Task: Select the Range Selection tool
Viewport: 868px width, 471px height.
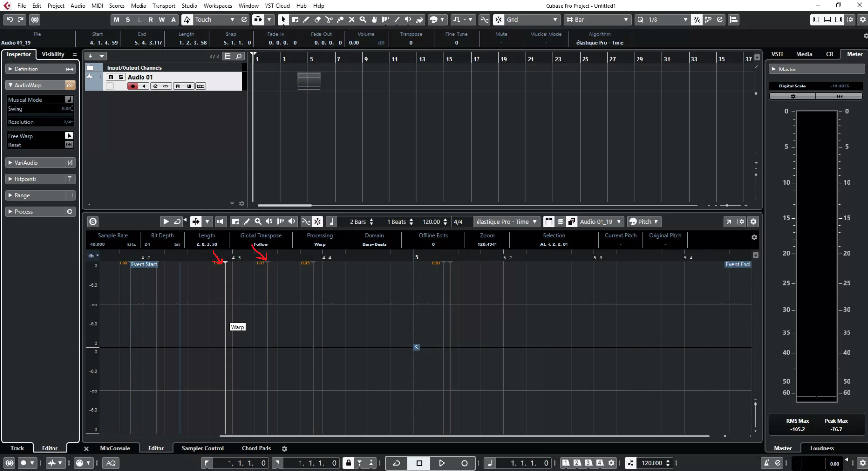Action: point(295,19)
